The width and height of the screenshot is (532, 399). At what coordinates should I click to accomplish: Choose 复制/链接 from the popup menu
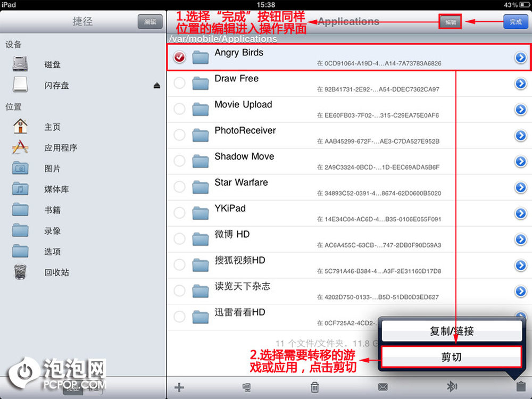[452, 331]
